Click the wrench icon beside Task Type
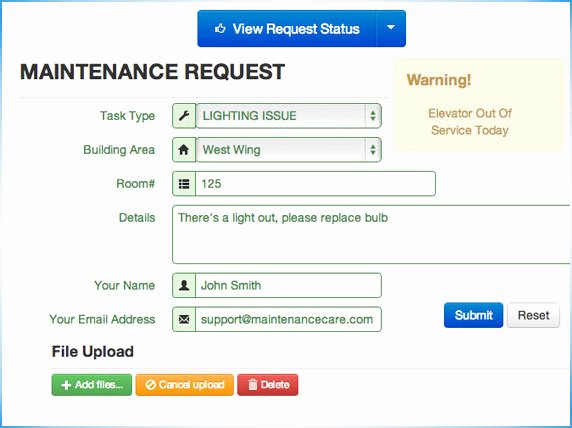The width and height of the screenshot is (572, 428). (184, 116)
